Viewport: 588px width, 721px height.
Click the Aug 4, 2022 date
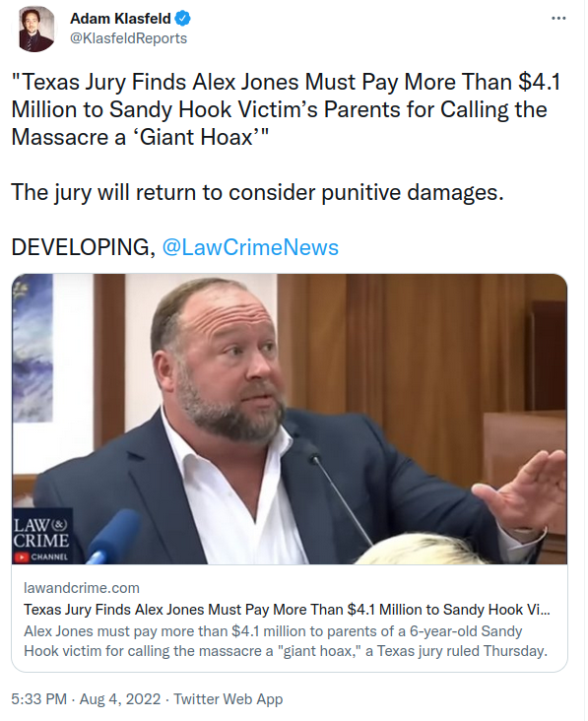coord(120,699)
